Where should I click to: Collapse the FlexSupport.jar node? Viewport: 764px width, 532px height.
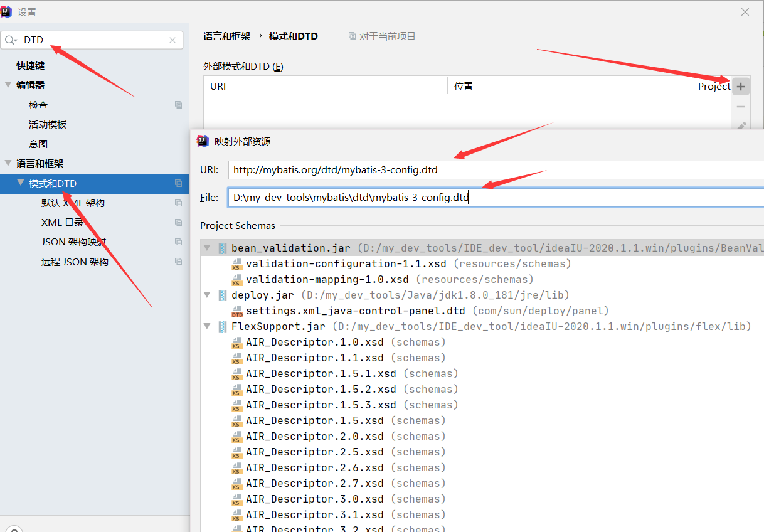(x=207, y=326)
